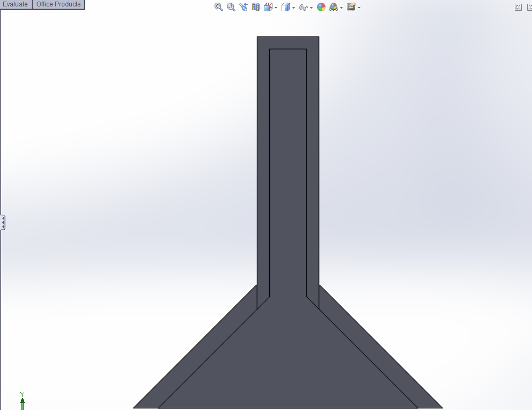The height and width of the screenshot is (410, 532).
Task: Click the View Orientation cube icon
Action: click(268, 7)
